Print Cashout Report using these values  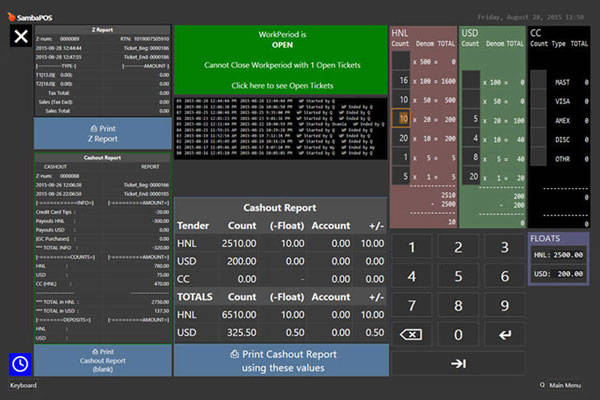tap(279, 360)
